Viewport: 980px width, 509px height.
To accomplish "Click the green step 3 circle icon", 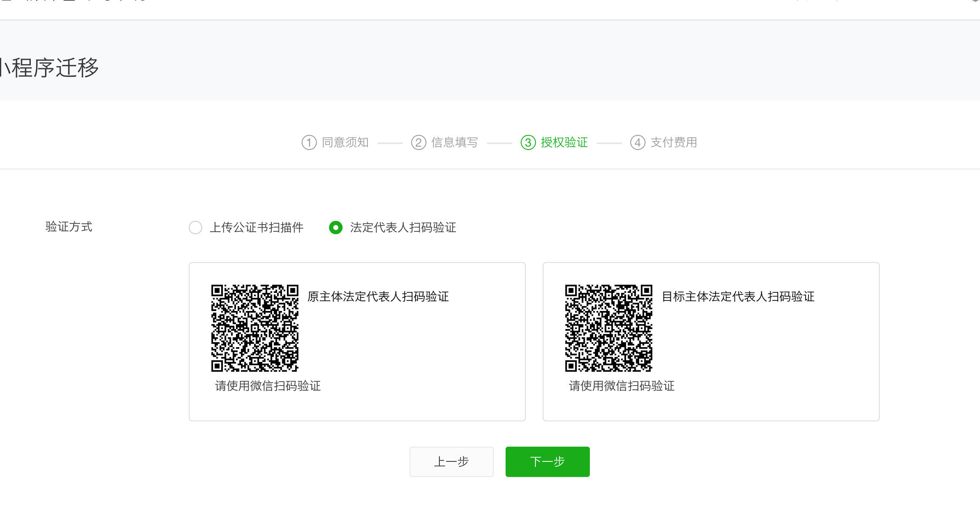I will [528, 142].
